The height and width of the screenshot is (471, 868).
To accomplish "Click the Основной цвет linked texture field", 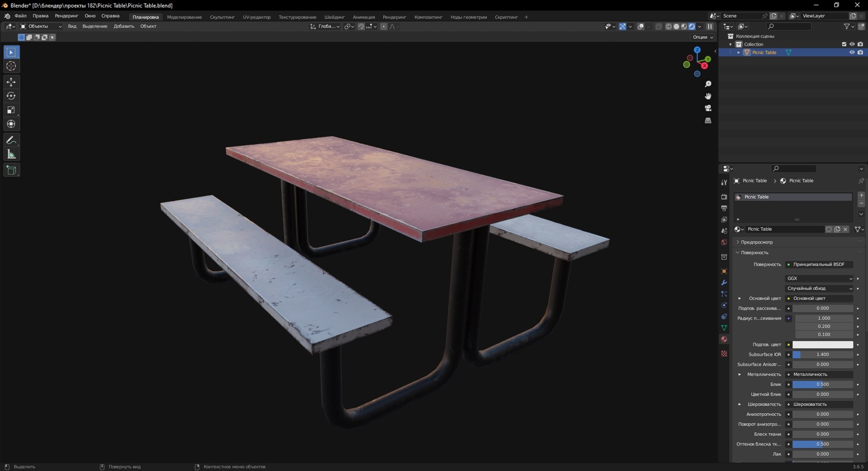I will pyautogui.click(x=819, y=298).
